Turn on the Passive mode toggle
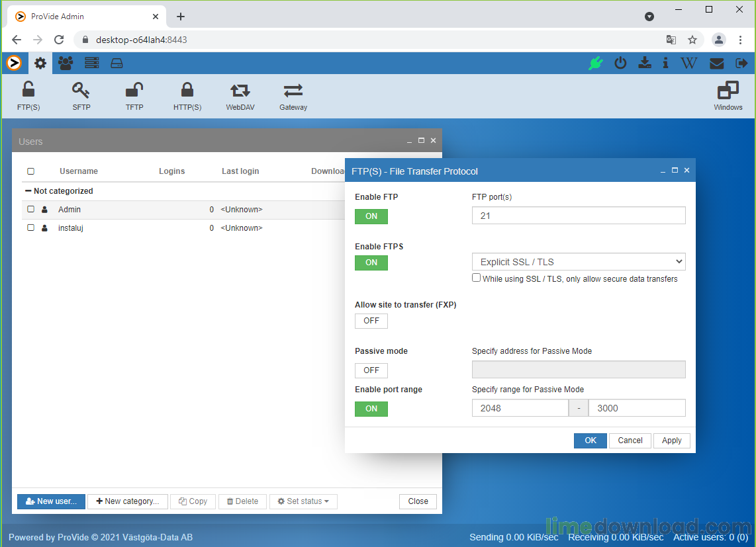756x547 pixels. 371,370
